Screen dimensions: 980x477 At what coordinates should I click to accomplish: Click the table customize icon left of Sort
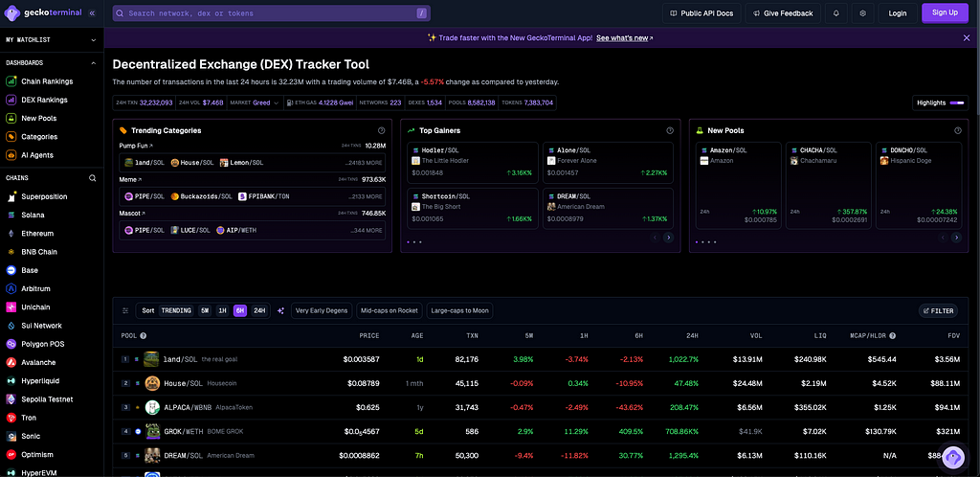click(125, 310)
